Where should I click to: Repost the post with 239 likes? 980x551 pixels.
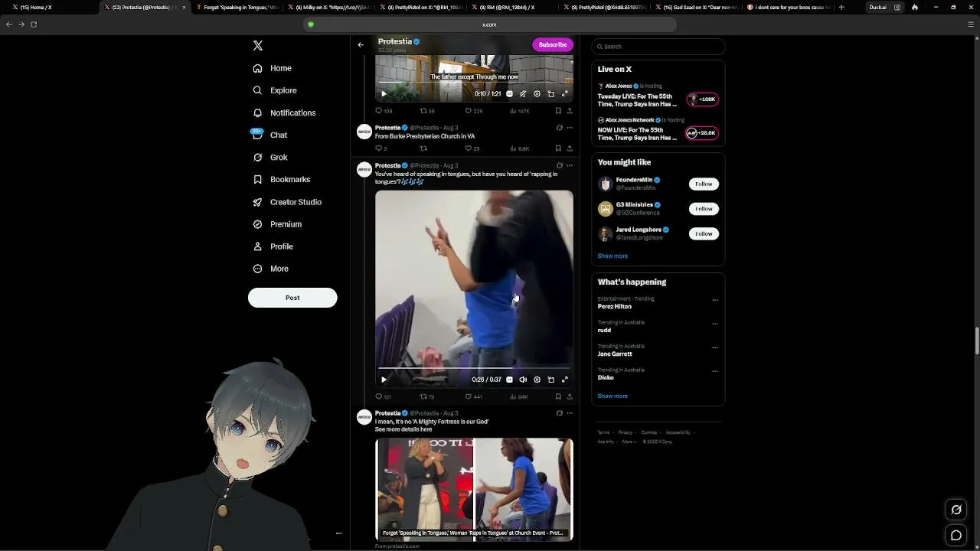pos(427,111)
